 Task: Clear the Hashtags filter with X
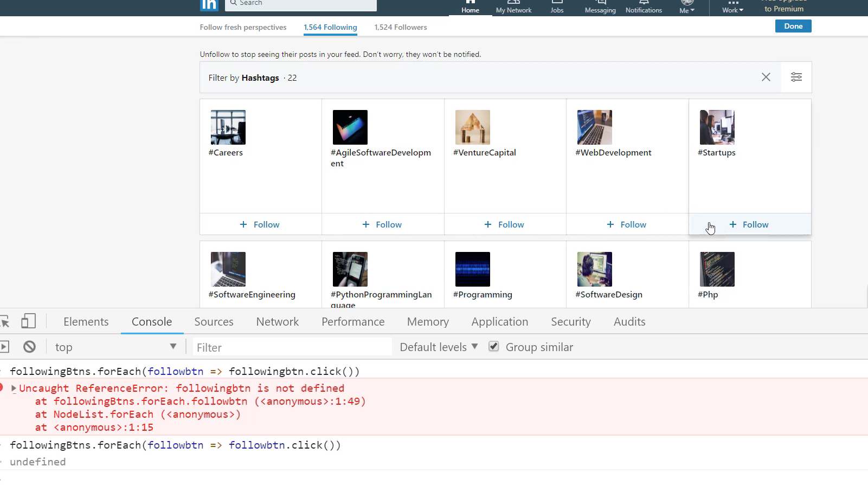click(x=766, y=77)
